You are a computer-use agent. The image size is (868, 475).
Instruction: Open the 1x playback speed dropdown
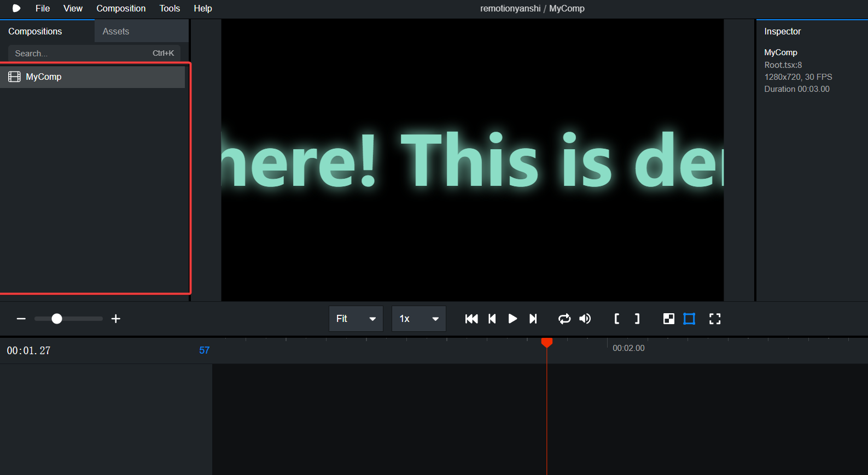(x=419, y=319)
